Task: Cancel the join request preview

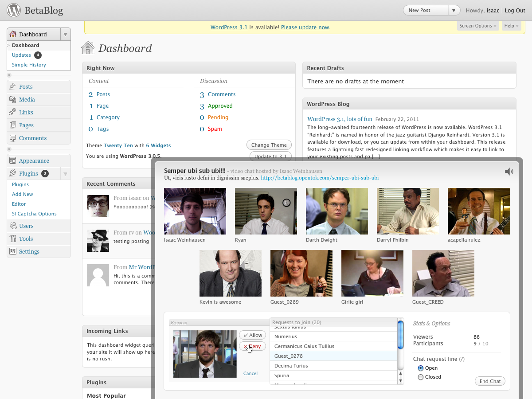Action: (250, 373)
